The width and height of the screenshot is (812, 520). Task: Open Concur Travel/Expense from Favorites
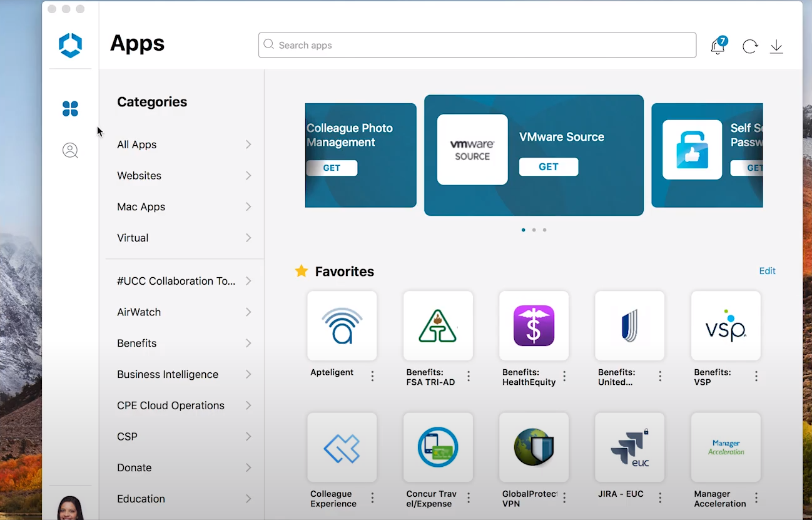(x=438, y=447)
